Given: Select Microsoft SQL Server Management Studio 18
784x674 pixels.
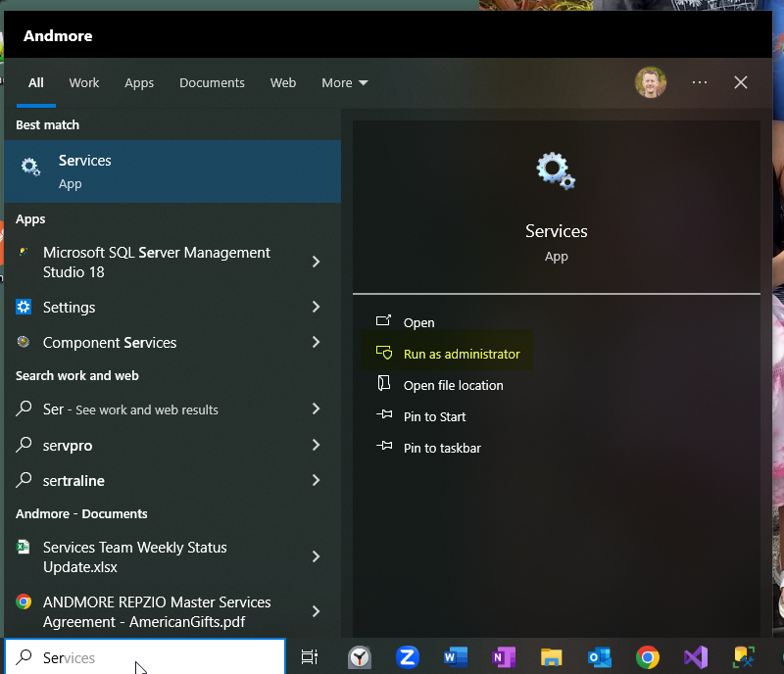Looking at the screenshot, I should click(157, 262).
